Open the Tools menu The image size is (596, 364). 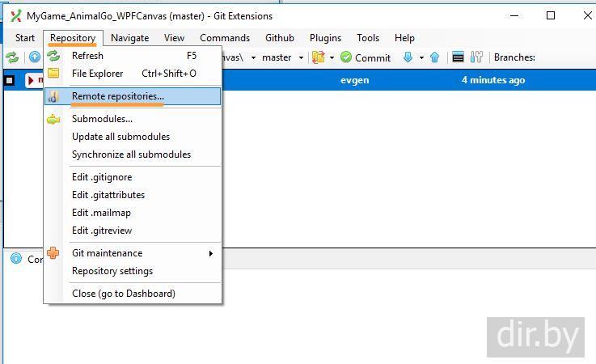368,38
